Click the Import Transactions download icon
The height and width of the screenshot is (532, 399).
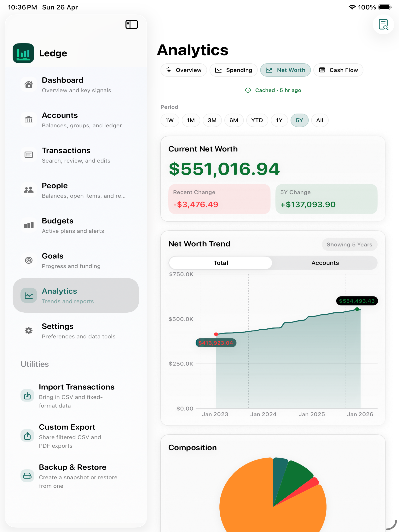tap(27, 395)
